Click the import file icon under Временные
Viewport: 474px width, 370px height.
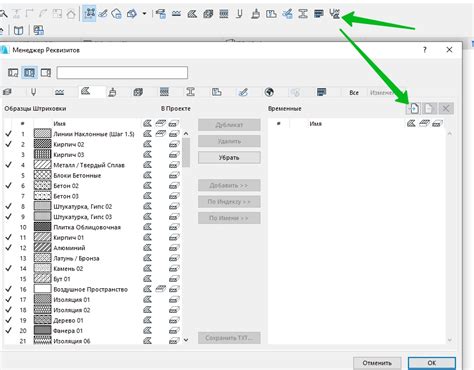tap(413, 108)
